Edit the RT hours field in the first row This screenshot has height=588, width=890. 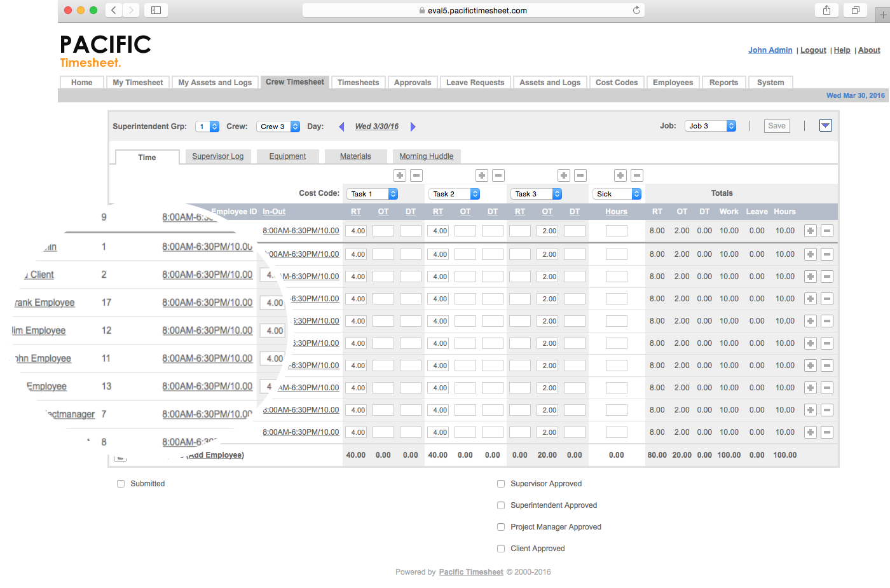click(x=356, y=230)
